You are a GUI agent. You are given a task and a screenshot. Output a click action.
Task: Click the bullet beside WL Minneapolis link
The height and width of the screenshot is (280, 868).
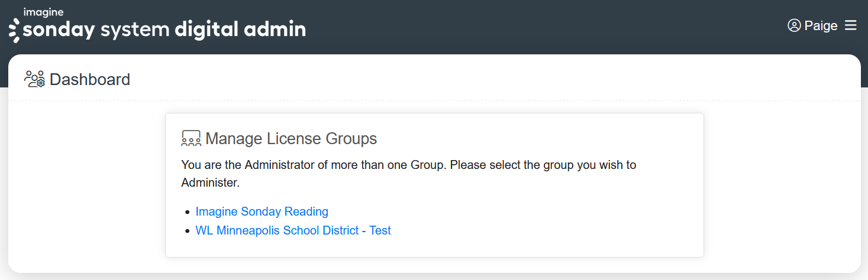pos(188,231)
